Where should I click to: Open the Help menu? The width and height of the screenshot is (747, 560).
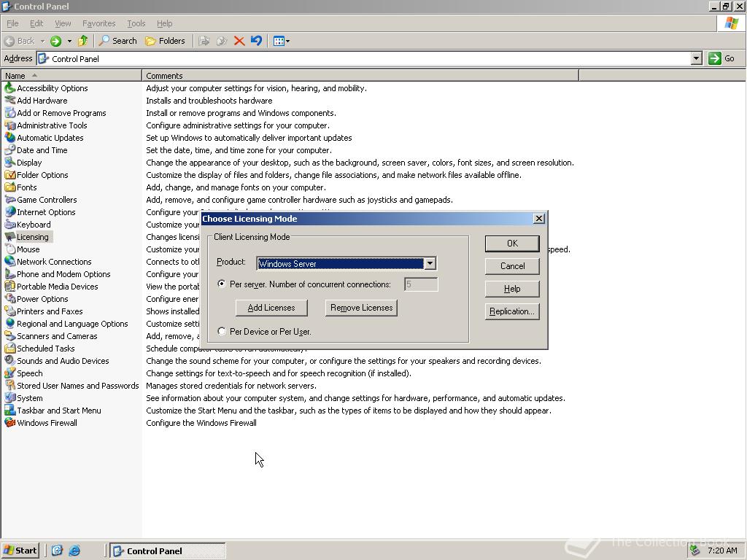(x=164, y=23)
